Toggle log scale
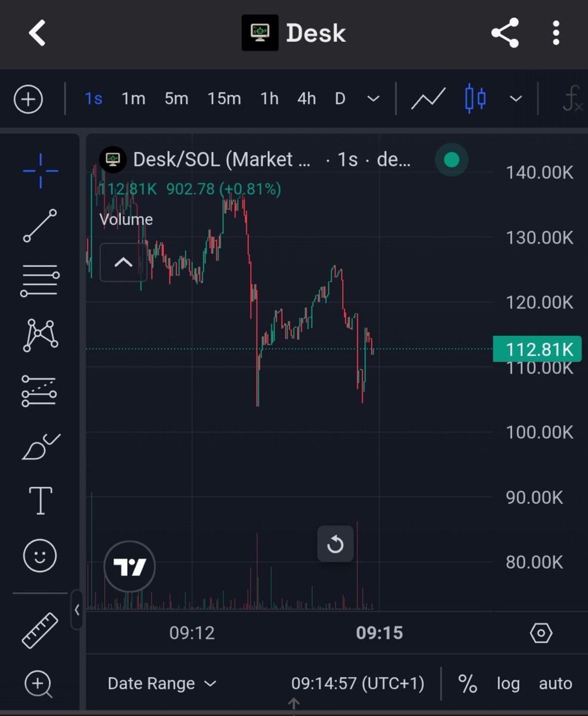 [508, 684]
